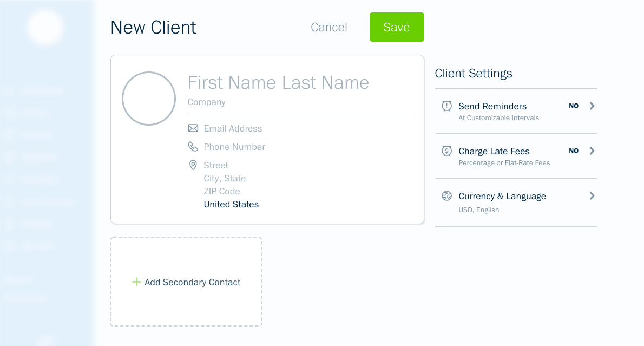Click the Charge Late Fees dollar icon
Image resolution: width=644 pixels, height=346 pixels.
(x=446, y=151)
